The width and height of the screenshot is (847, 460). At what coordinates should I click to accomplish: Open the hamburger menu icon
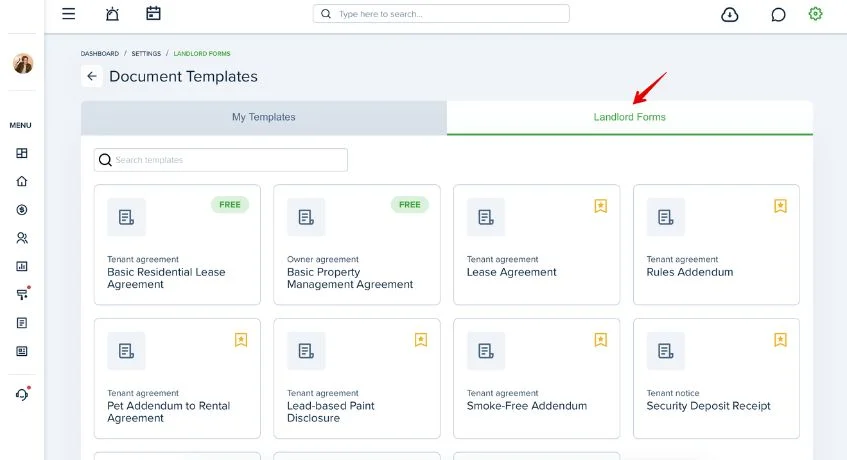point(69,13)
